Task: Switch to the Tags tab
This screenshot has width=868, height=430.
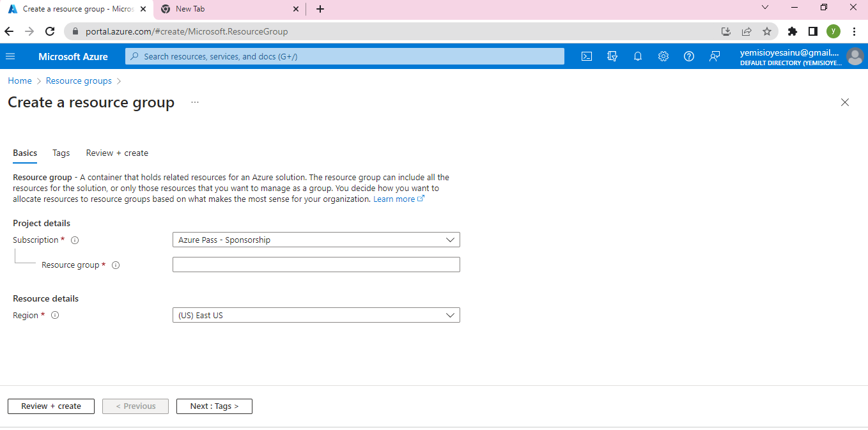Action: click(x=61, y=153)
